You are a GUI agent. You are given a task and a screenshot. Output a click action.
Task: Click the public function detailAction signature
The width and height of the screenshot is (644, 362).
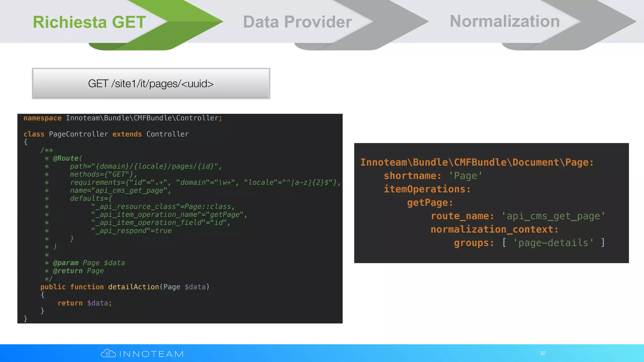click(125, 287)
